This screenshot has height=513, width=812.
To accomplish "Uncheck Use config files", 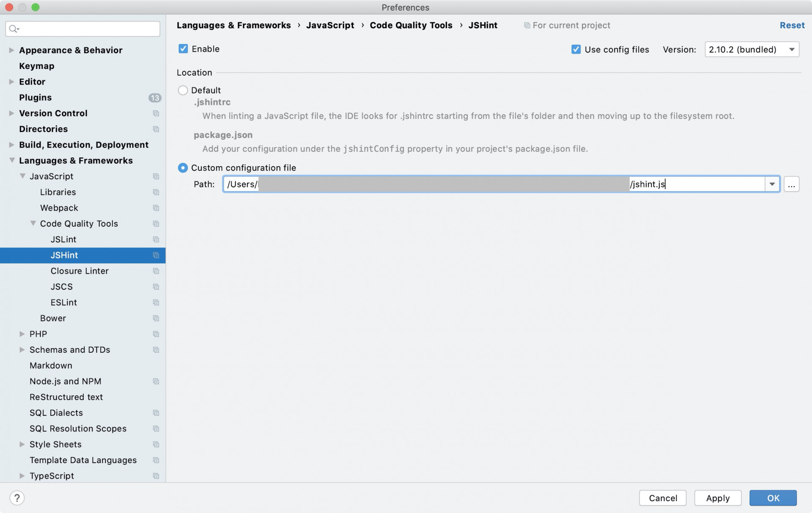I will (576, 49).
